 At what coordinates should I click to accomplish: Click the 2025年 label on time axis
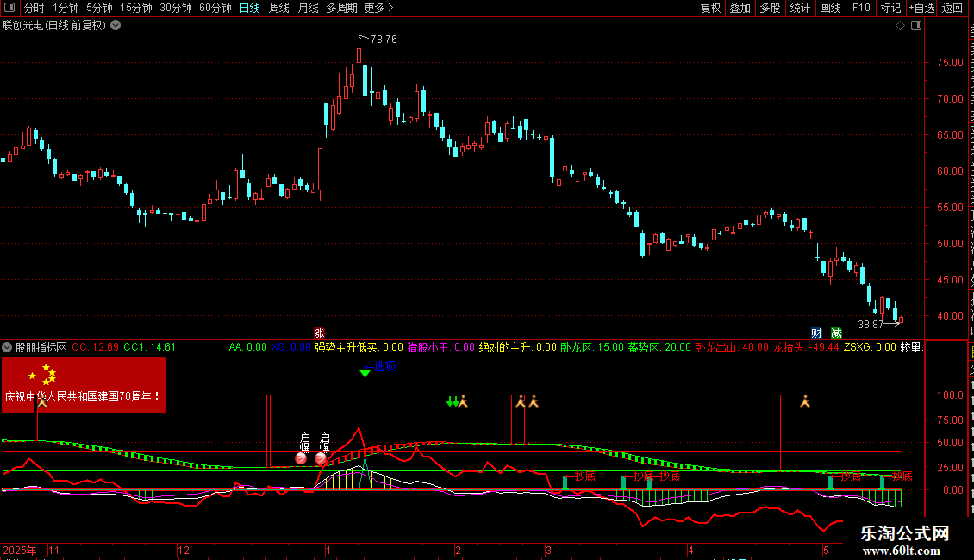[20, 550]
